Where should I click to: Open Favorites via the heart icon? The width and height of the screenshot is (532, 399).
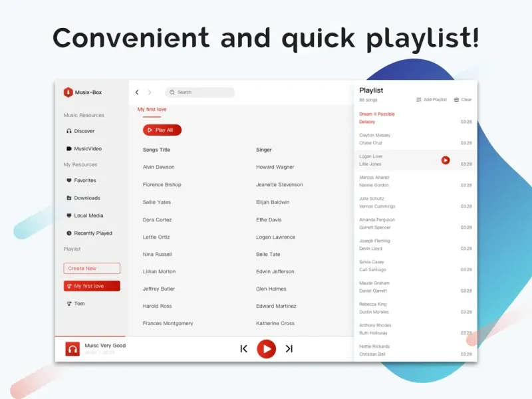(x=69, y=180)
